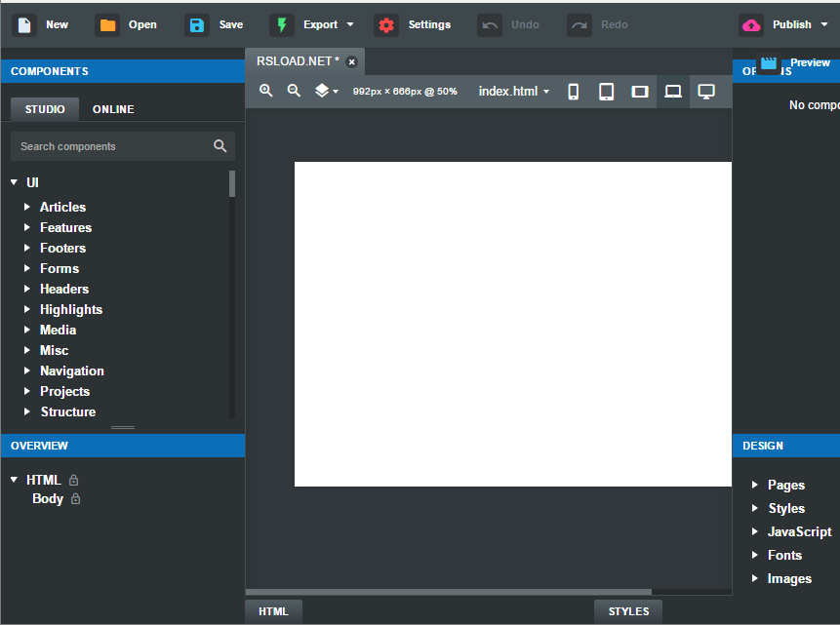Click the Redo arrow icon
This screenshot has height=625, width=840.
(580, 25)
